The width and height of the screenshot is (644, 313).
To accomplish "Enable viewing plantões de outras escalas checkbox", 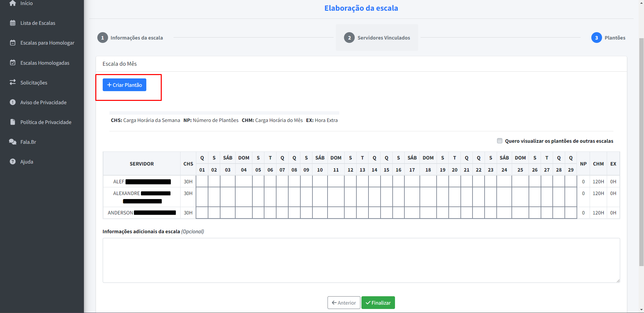I will click(500, 141).
